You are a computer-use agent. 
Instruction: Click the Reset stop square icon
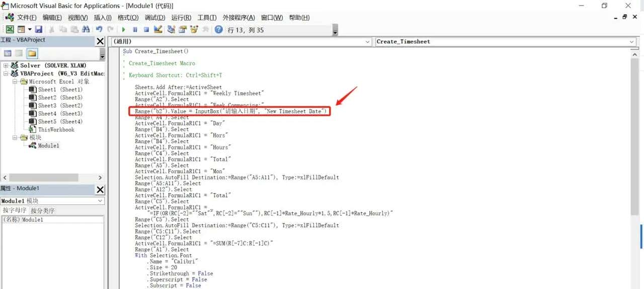pos(146,30)
